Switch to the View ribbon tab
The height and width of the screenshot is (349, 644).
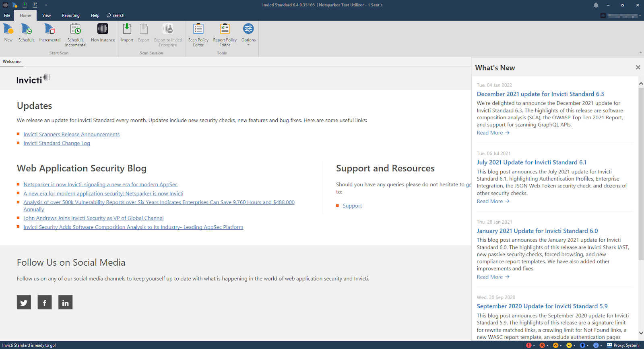47,15
